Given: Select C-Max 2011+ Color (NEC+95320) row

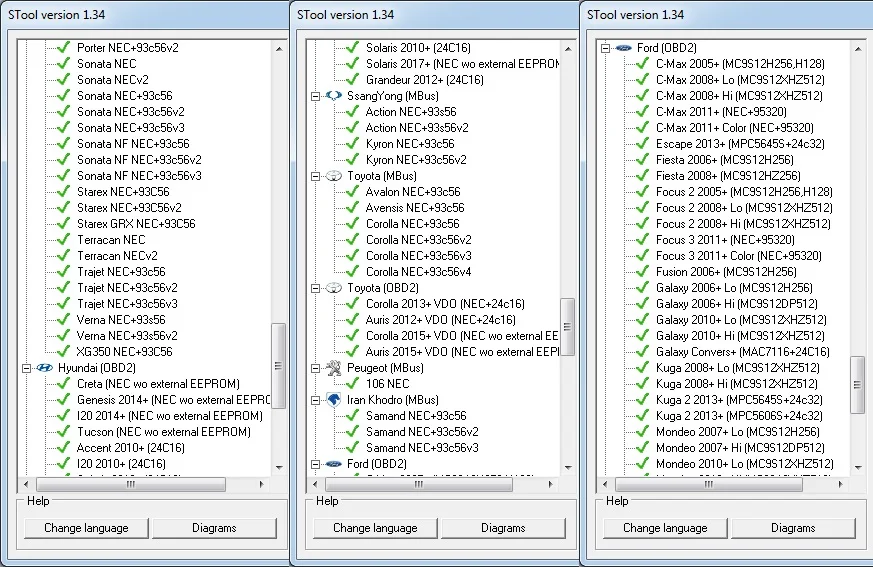Looking at the screenshot, I should click(735, 128).
